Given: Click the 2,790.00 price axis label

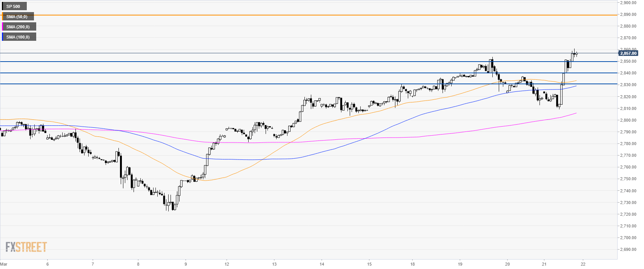Looking at the screenshot, I should pyautogui.click(x=628, y=132).
